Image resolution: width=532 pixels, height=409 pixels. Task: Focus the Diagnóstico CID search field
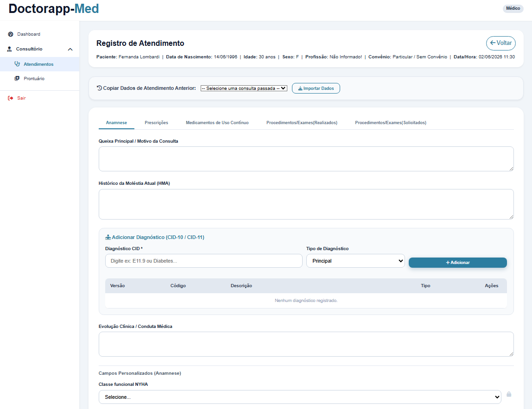tap(203, 261)
